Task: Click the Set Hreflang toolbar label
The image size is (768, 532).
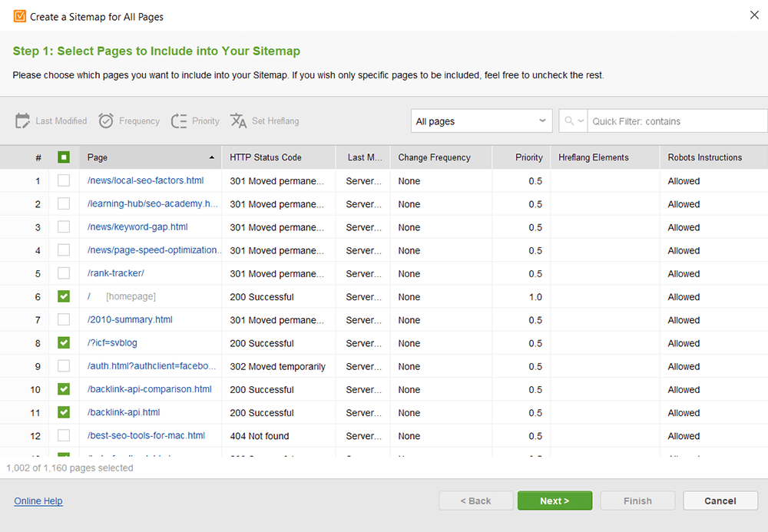Action: pos(275,121)
